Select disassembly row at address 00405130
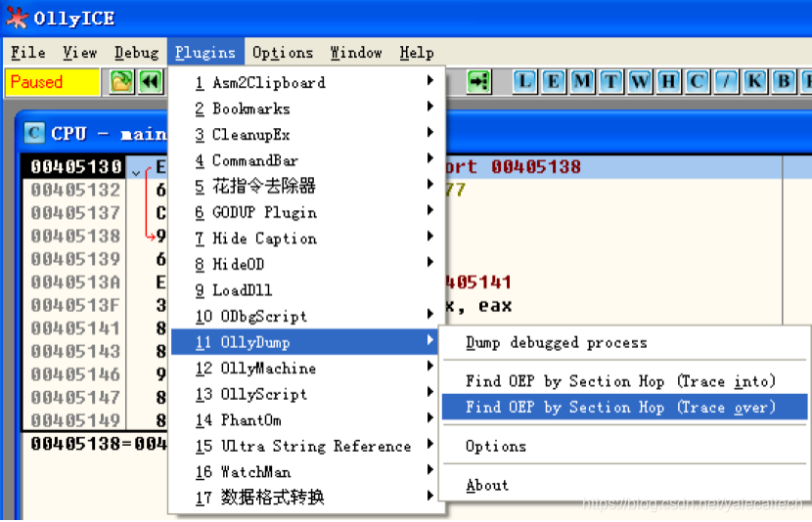Screen dimensions: 812x522 [76, 166]
